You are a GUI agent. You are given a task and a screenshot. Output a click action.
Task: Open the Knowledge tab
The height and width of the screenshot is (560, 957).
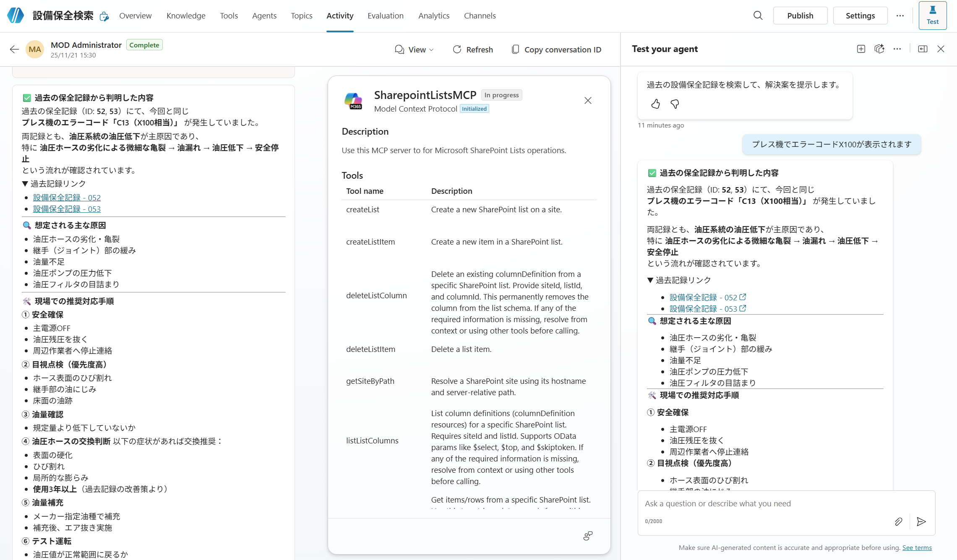[x=185, y=16]
